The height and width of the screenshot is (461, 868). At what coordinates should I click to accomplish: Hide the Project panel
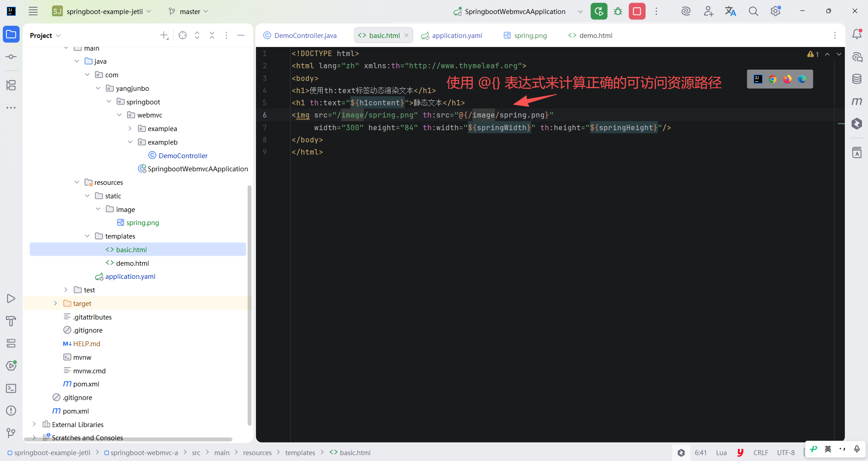pyautogui.click(x=241, y=35)
